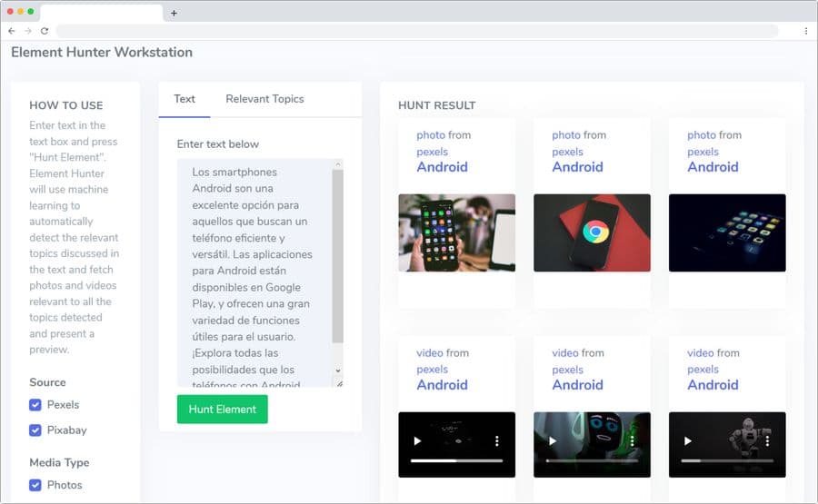Click the Element Hunter Workstation heading
The height and width of the screenshot is (504, 818).
[102, 52]
